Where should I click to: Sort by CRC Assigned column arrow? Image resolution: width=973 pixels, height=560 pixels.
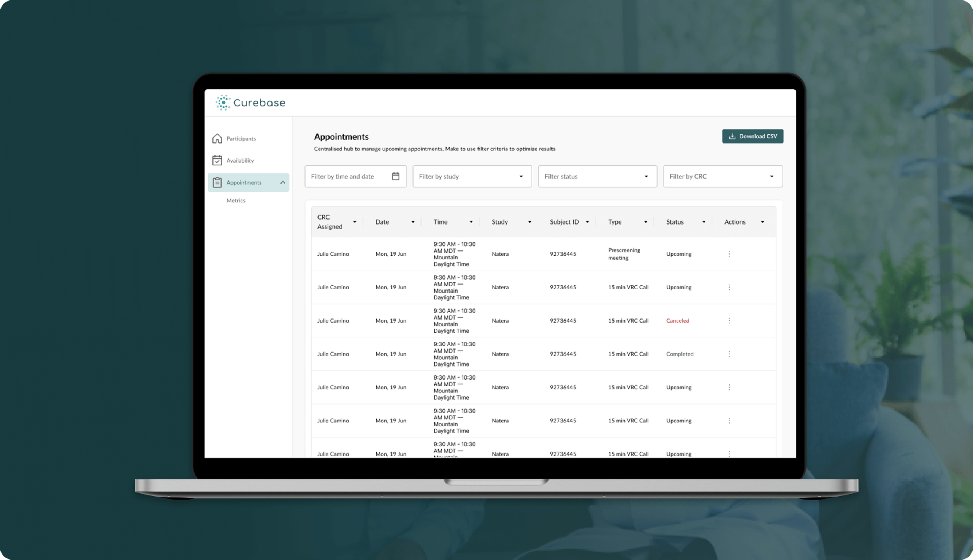coord(355,222)
